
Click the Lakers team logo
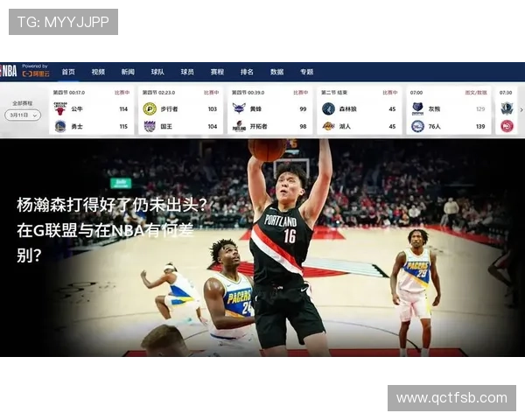point(328,127)
